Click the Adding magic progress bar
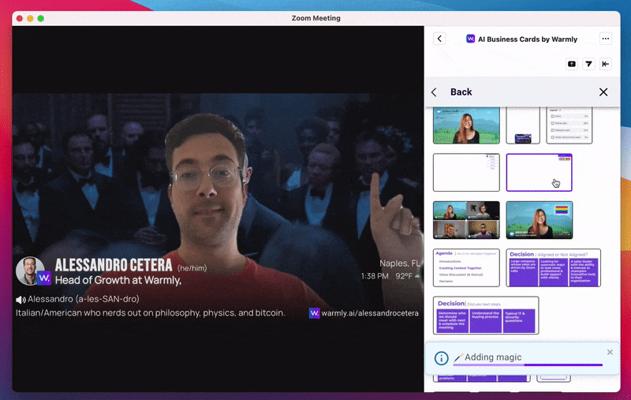The image size is (631, 400). tap(528, 365)
